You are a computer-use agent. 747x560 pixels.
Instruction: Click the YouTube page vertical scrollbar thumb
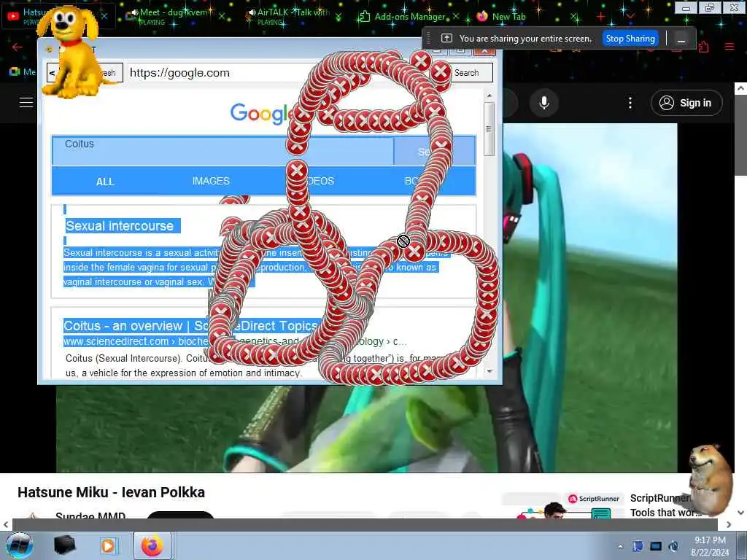(x=740, y=135)
